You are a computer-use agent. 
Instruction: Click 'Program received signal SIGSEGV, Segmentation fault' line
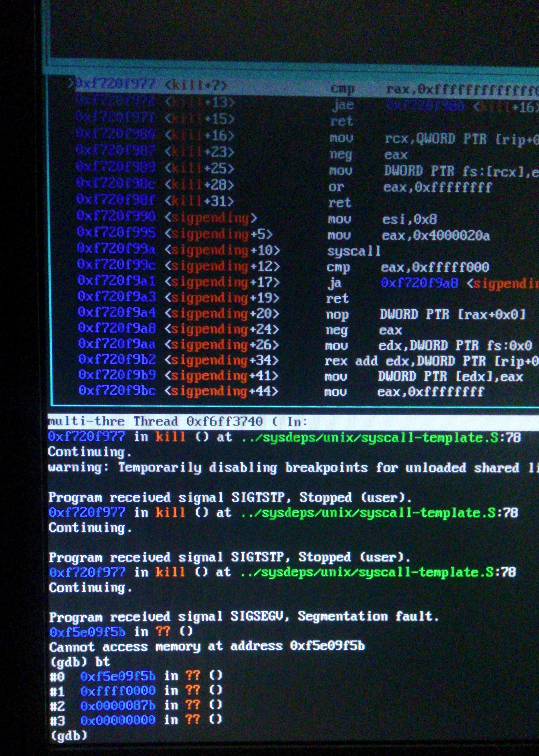point(244,616)
